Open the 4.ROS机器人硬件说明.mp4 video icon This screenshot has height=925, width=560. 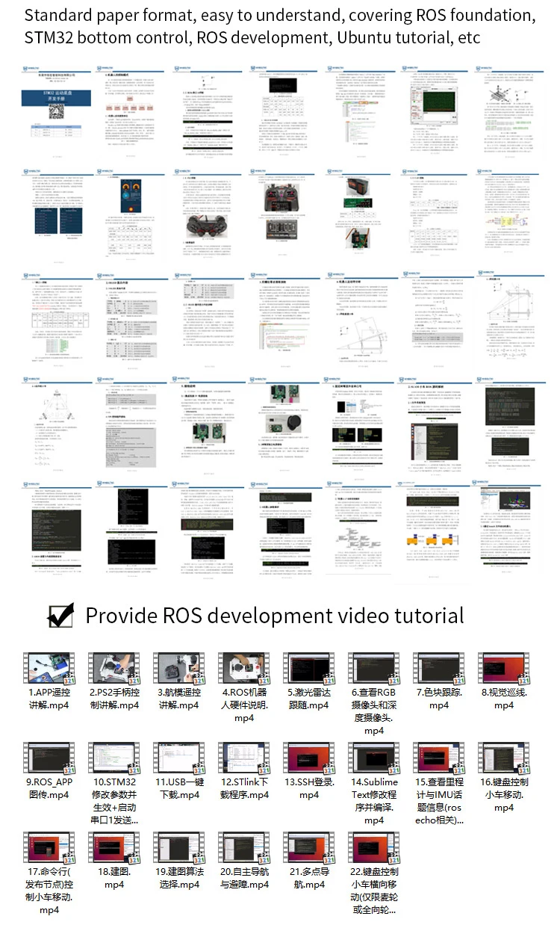244,668
